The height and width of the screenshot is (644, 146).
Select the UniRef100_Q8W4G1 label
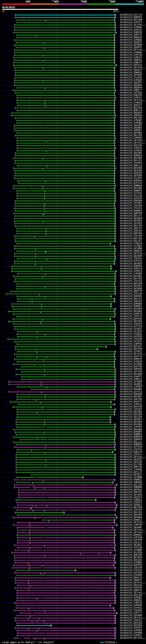point(131,72)
